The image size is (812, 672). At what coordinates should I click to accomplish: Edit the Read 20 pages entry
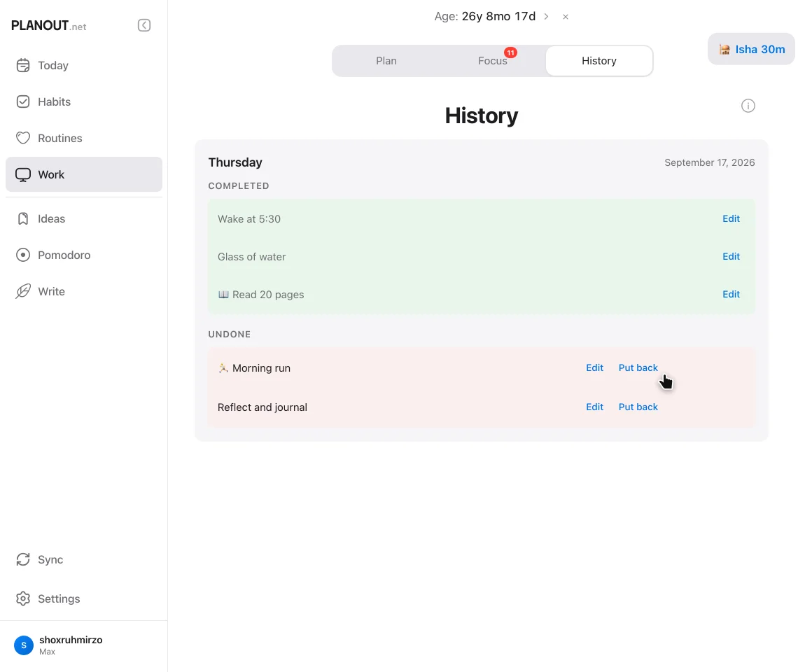[731, 294]
